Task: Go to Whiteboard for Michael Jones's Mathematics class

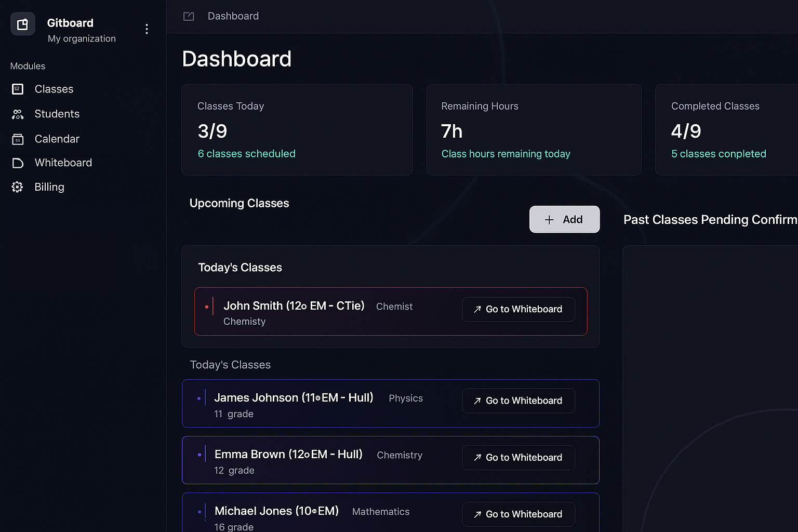Action: (518, 514)
